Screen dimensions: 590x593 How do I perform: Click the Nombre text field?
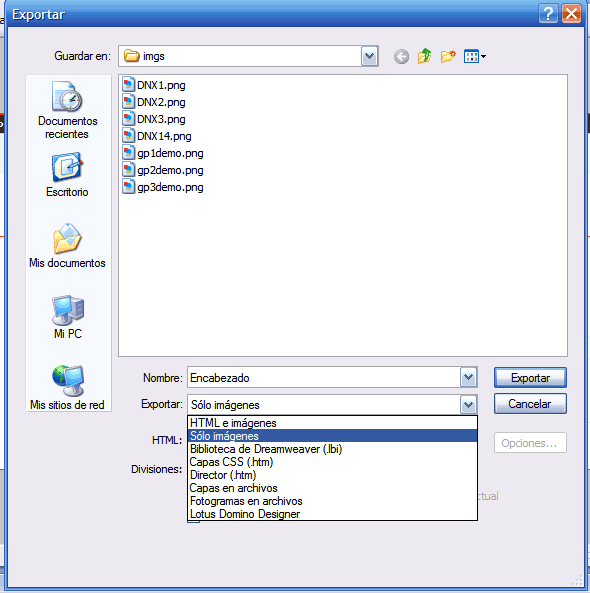coord(324,377)
